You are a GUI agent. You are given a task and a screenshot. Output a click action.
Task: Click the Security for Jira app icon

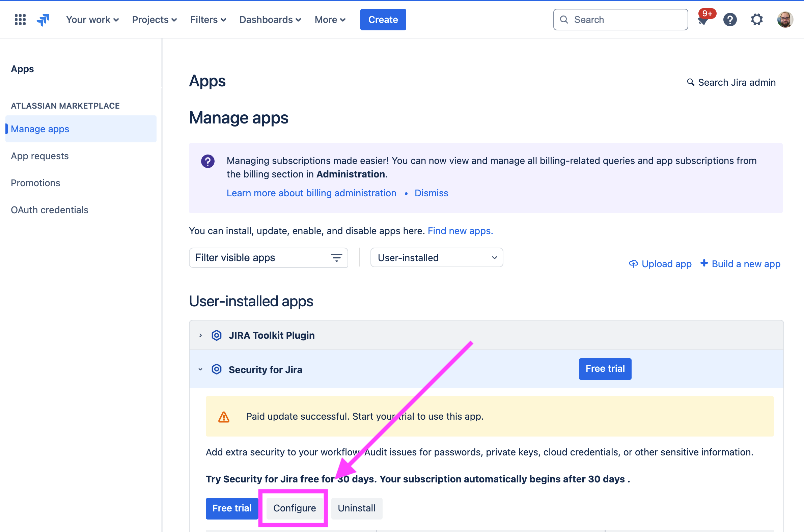click(x=216, y=369)
